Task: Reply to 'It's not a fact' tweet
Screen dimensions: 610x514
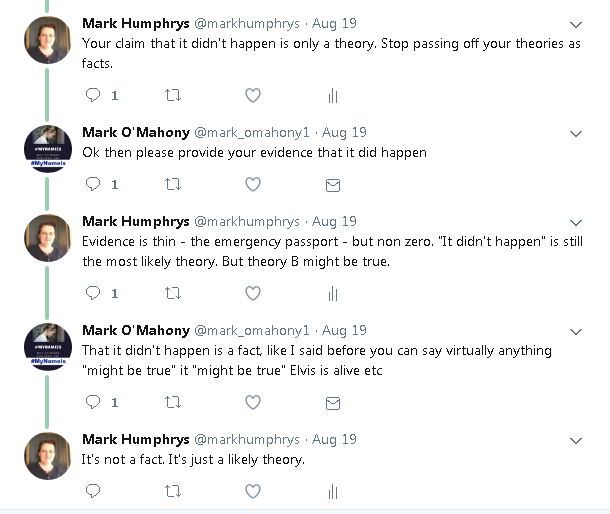Action: click(93, 491)
